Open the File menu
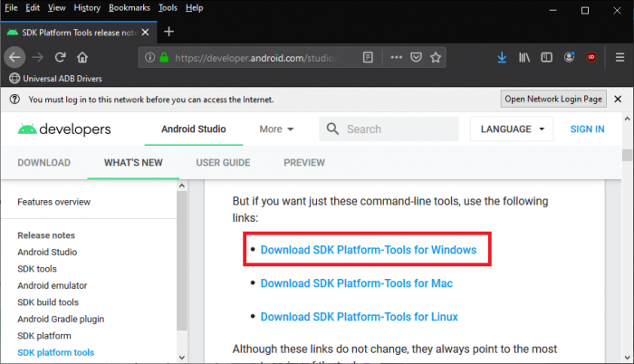The image size is (634, 364). pos(11,7)
